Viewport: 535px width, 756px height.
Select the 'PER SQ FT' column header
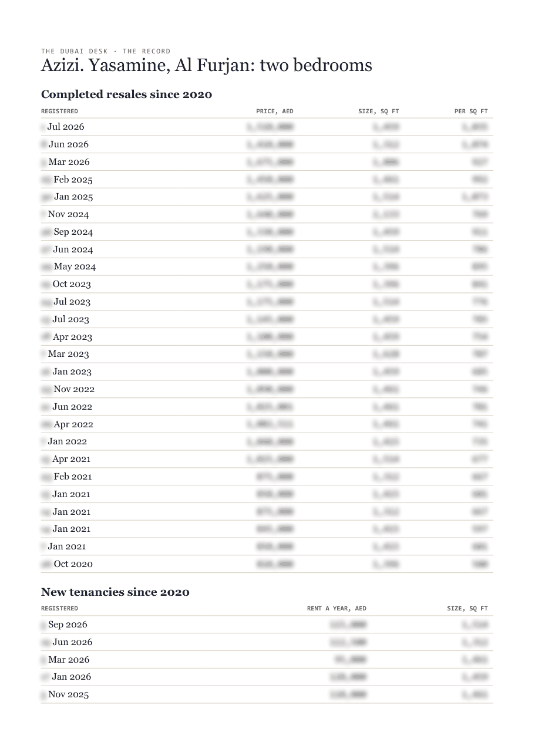point(471,111)
